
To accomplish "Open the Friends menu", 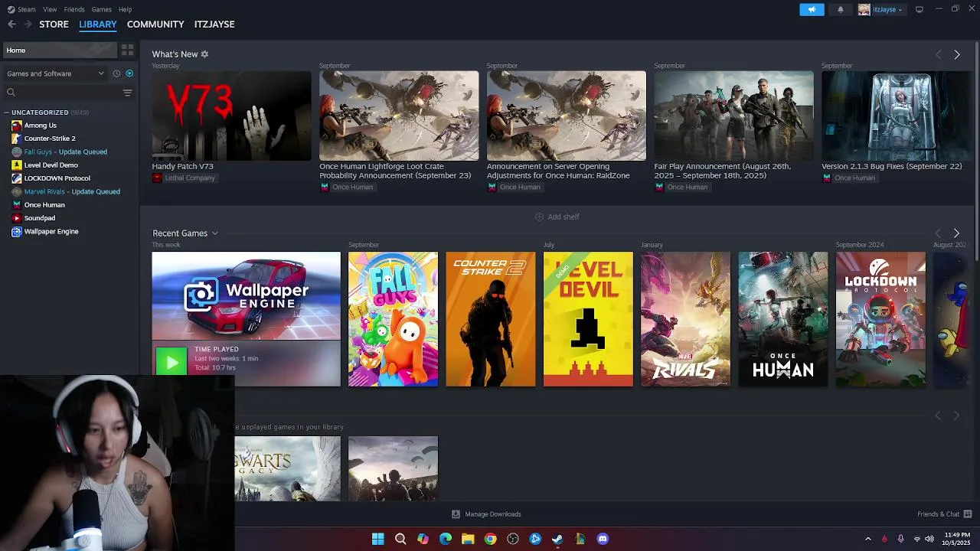I will point(74,9).
